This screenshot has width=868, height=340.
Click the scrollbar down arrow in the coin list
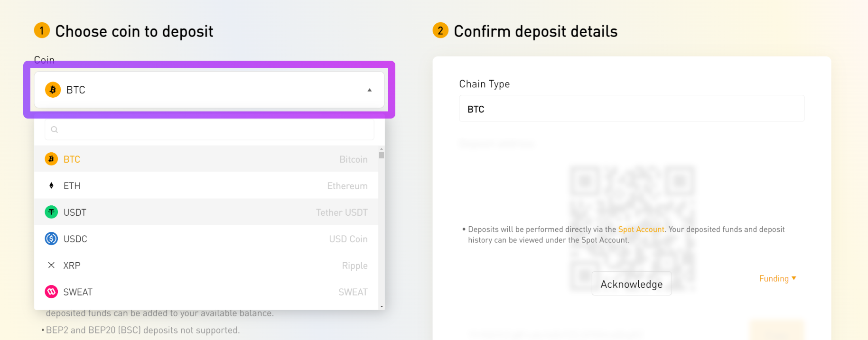coord(382,307)
